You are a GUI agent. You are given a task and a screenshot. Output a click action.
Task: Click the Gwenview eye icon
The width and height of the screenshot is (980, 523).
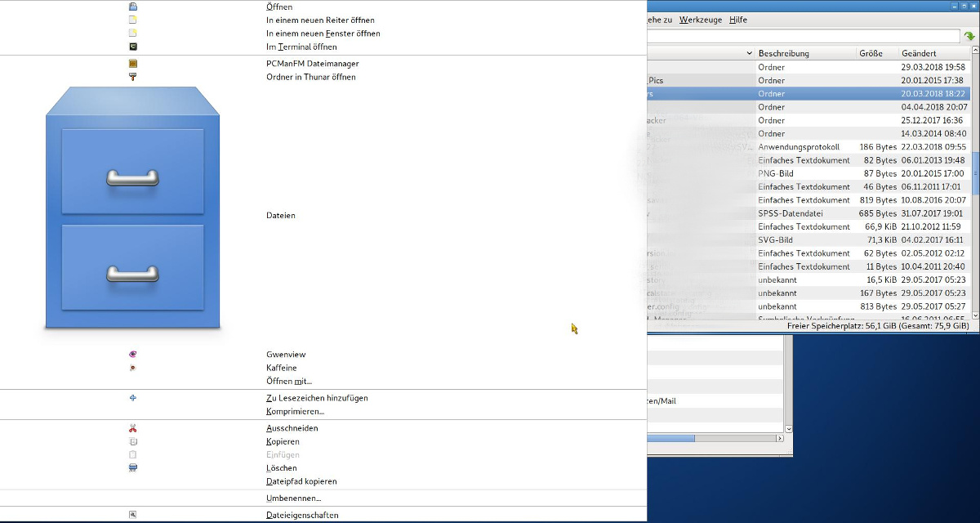click(133, 355)
